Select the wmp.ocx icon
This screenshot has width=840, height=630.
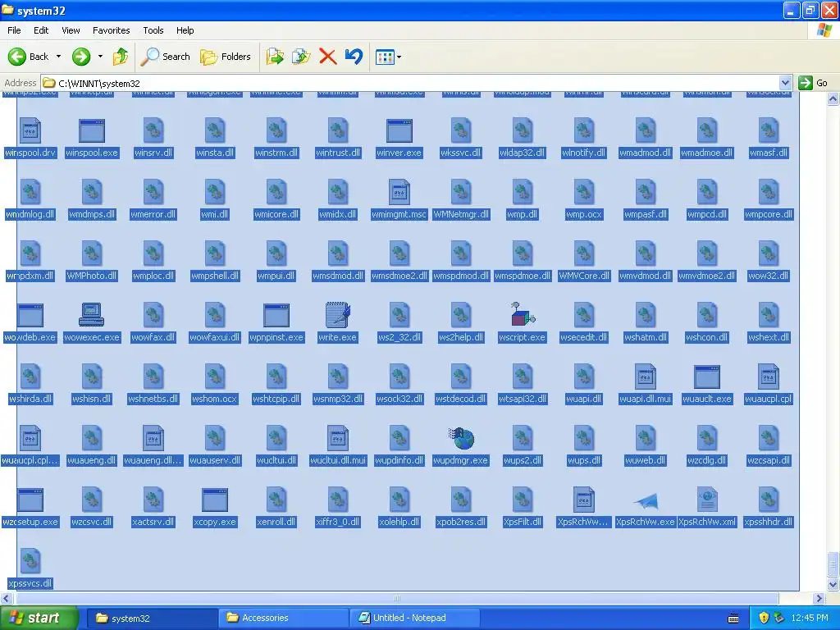click(584, 192)
